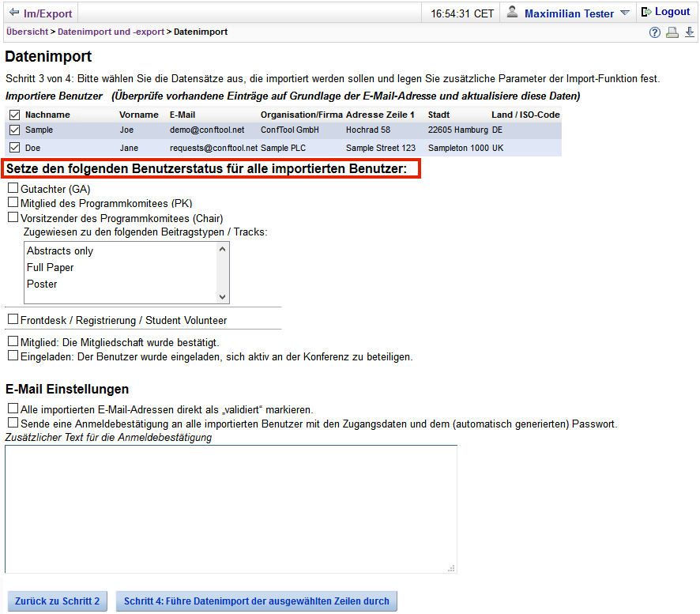Open the help question mark icon
700x614 pixels.
point(654,32)
